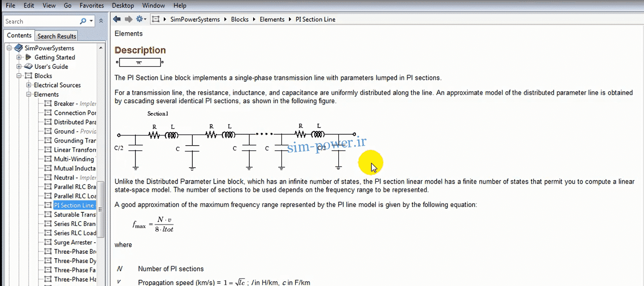Screen dimensions: 644x286
Task: Click inside the Search input field
Action: pyautogui.click(x=41, y=21)
